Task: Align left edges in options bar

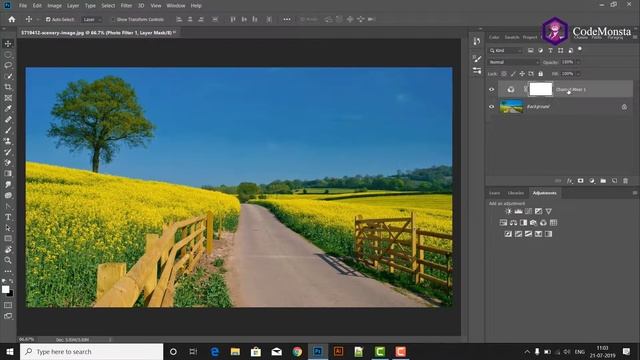Action: pyautogui.click(x=179, y=19)
